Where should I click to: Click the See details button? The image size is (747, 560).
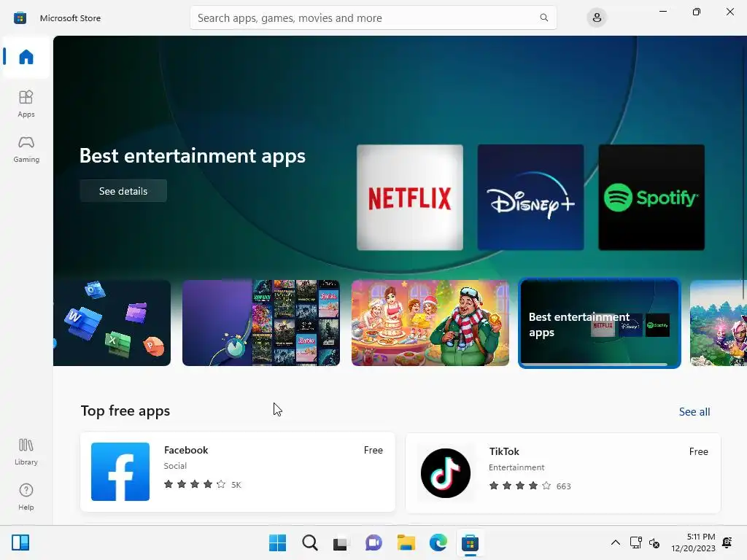pos(123,191)
